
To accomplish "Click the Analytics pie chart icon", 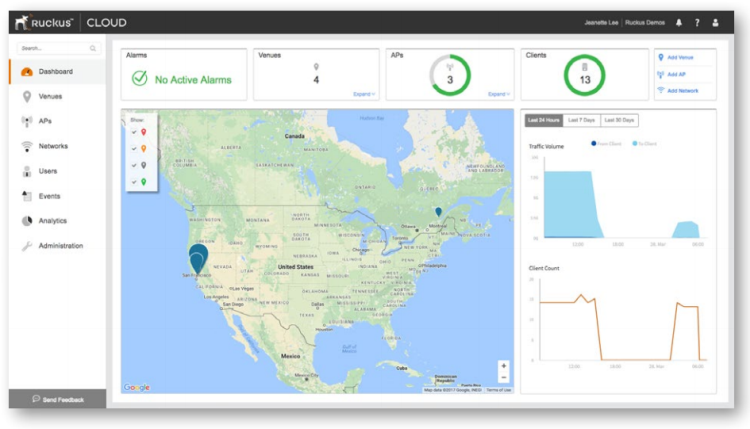I will 26,221.
